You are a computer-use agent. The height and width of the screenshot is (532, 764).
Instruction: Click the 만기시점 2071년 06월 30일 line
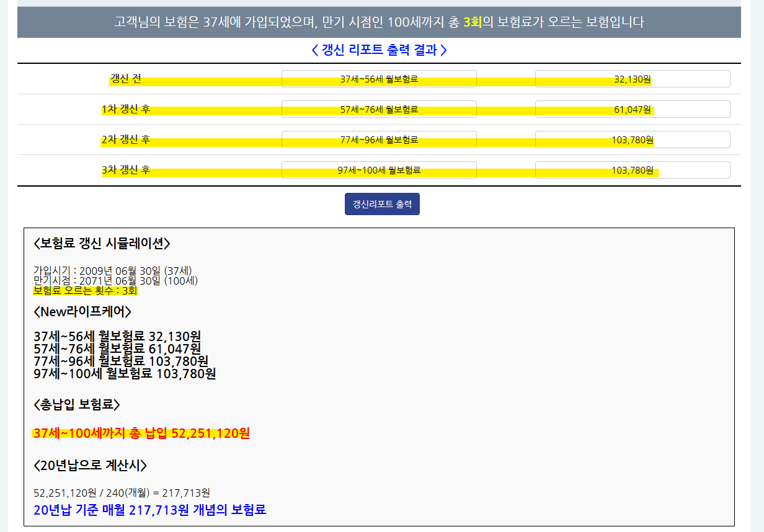[116, 280]
